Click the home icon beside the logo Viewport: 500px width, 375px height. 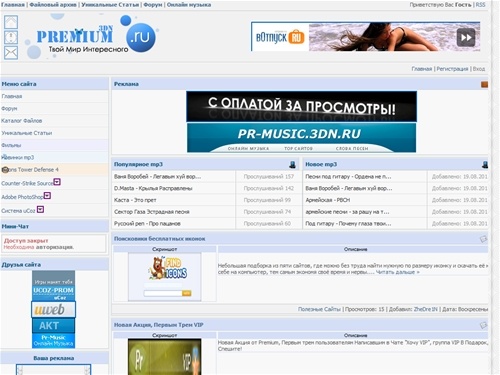pyautogui.click(x=11, y=22)
